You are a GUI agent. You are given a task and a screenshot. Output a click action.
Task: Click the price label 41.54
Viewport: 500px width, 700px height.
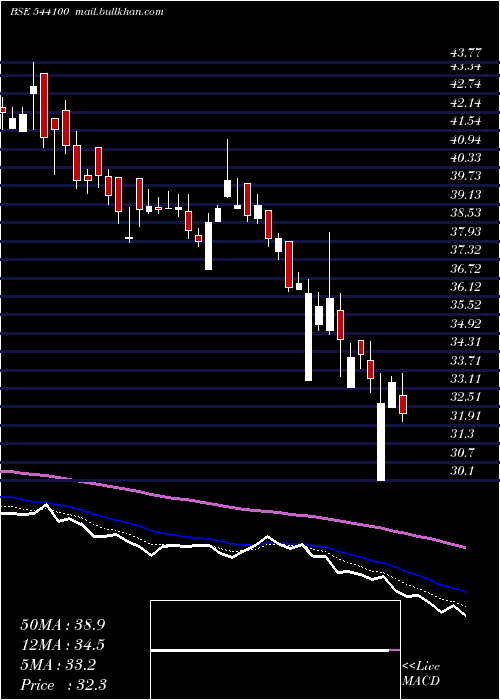coord(466,121)
